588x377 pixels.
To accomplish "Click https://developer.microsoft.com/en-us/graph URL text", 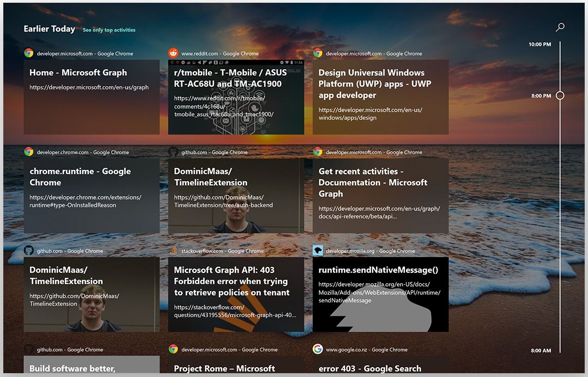I will click(89, 87).
